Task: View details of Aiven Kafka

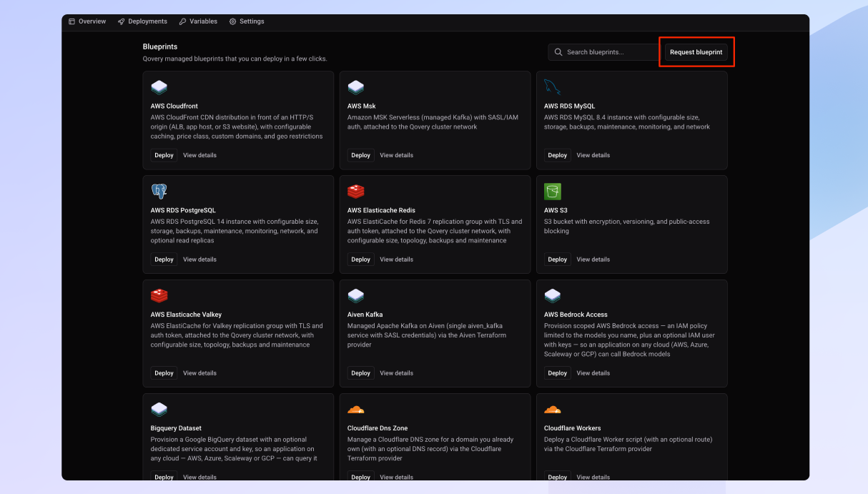Action: (396, 373)
